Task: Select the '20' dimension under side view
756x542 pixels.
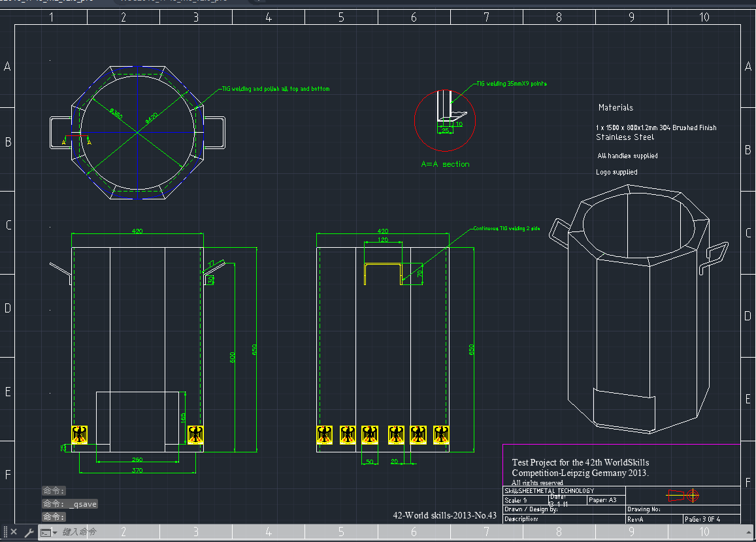Action: point(395,462)
